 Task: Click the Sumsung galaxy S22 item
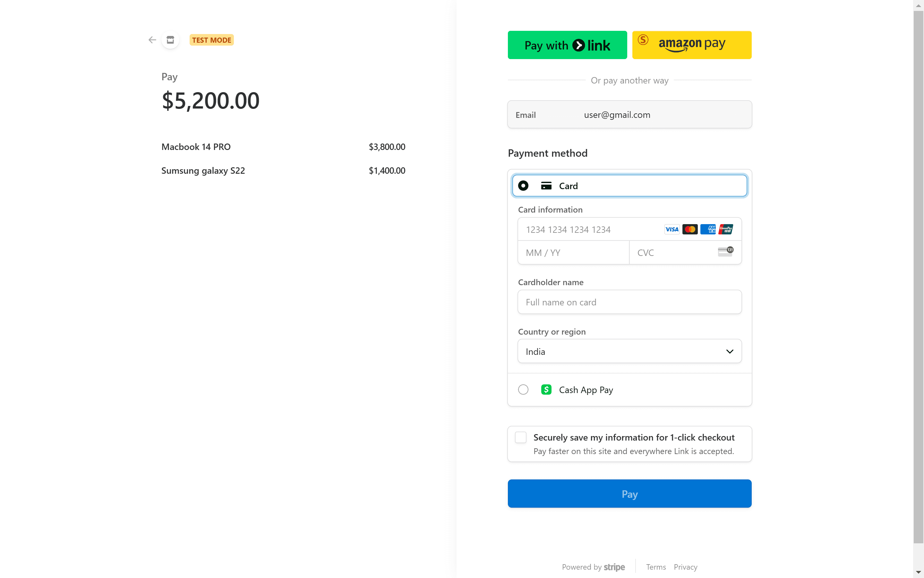pos(203,171)
